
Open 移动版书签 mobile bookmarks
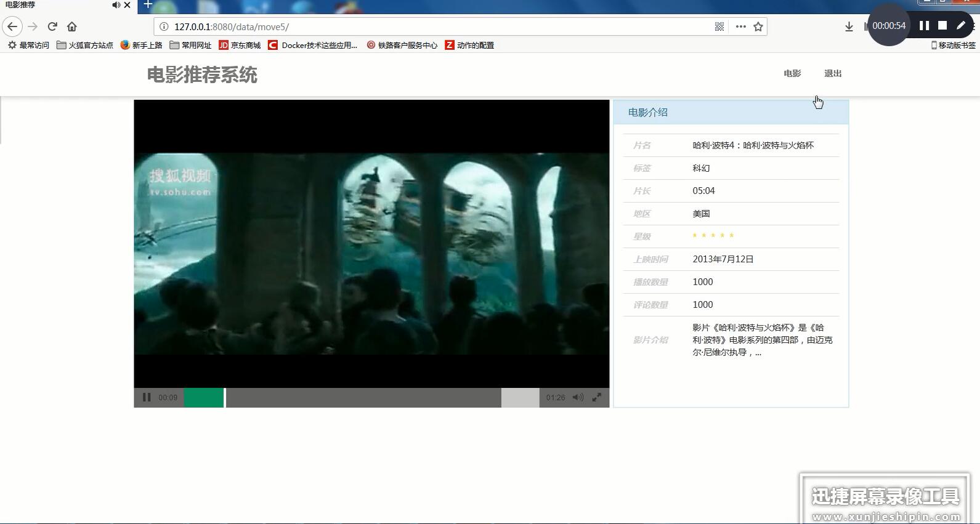click(x=953, y=45)
